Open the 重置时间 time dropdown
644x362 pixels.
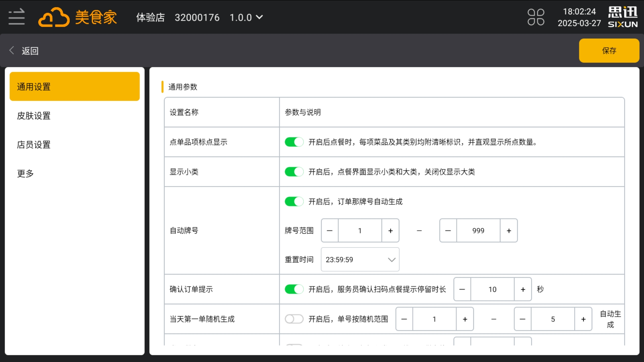[x=360, y=259]
